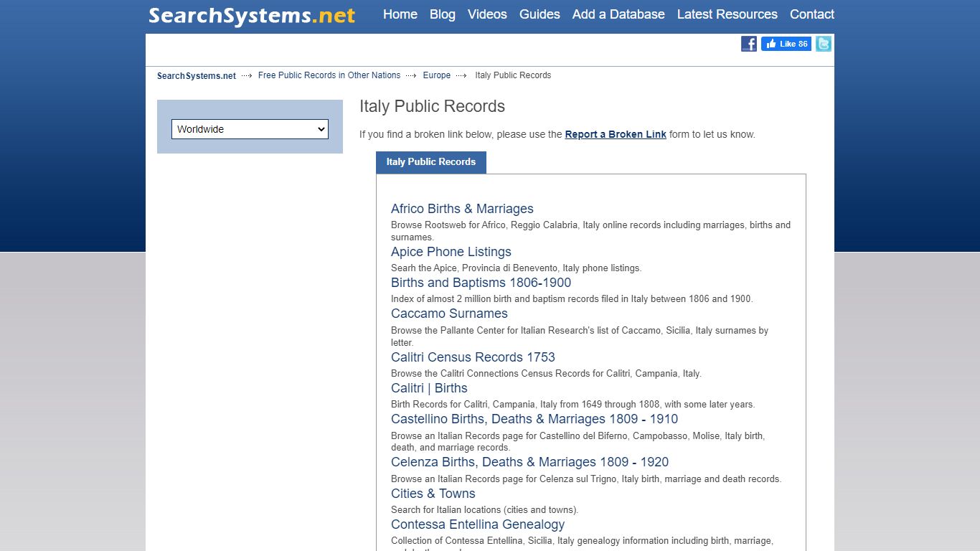This screenshot has height=551, width=980.
Task: Open Caccamo Surnames link
Action: [x=449, y=314]
